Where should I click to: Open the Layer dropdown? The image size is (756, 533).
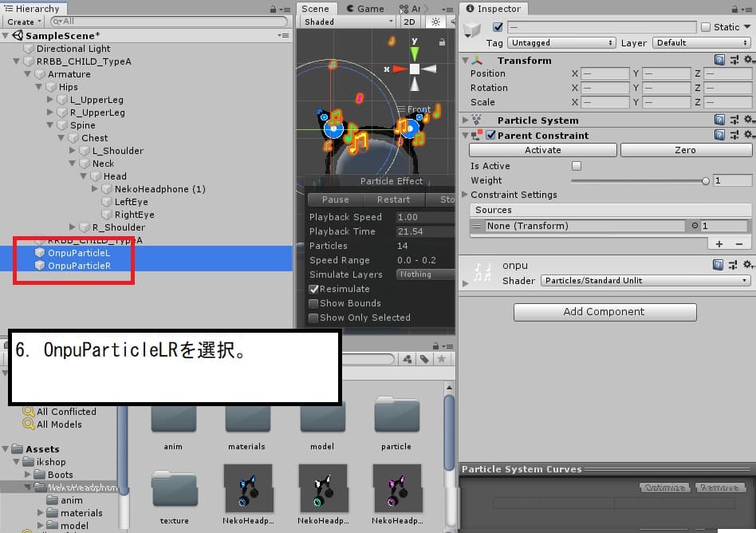point(702,42)
